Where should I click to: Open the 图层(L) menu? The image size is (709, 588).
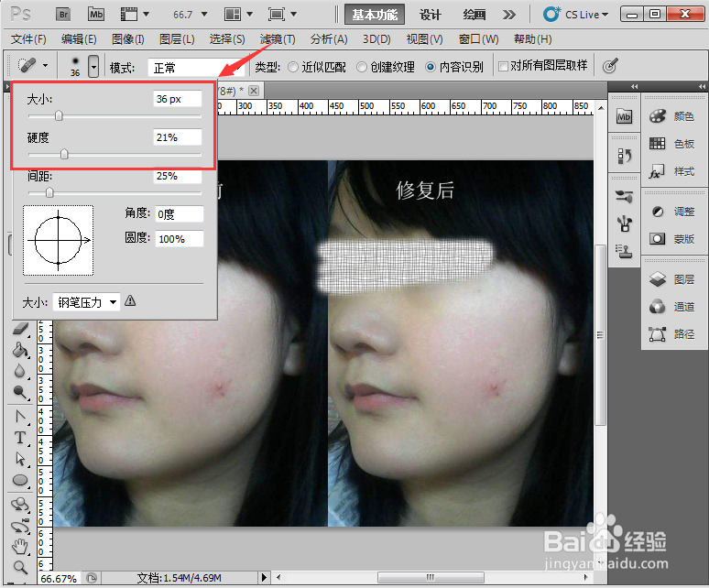coord(177,39)
